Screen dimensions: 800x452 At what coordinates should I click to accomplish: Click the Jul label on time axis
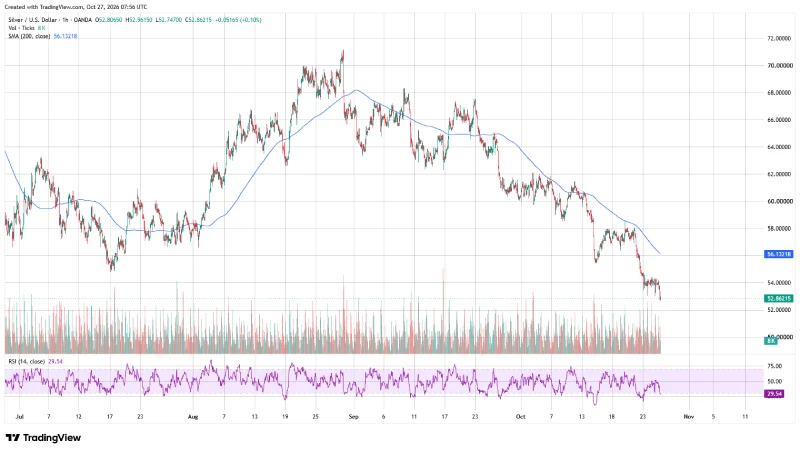19,417
